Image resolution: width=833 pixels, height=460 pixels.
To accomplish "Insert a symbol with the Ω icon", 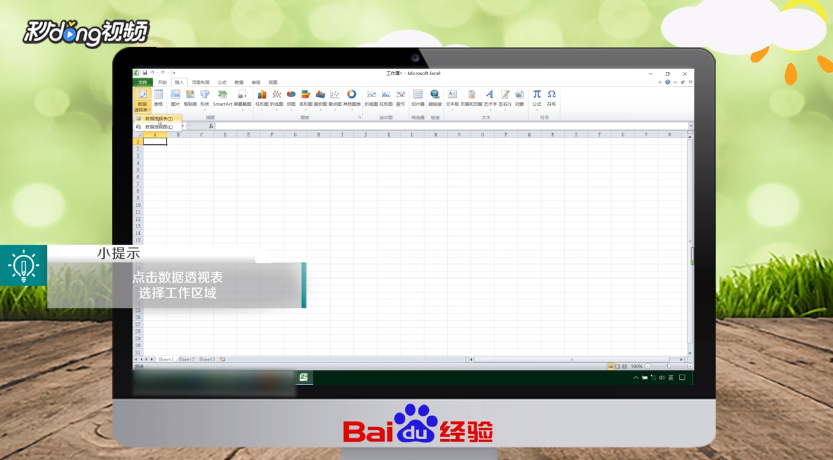I will (551, 98).
